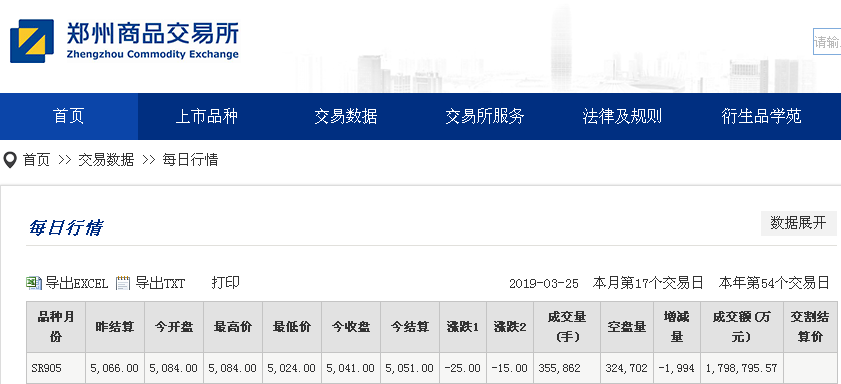Open the 首页 navigation tab
This screenshot has height=384, width=841.
click(69, 116)
